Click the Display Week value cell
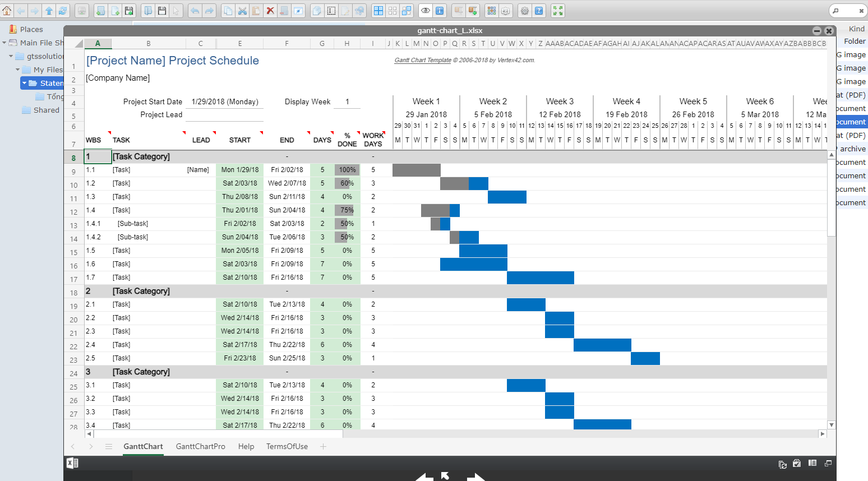868x481 pixels. click(x=347, y=101)
